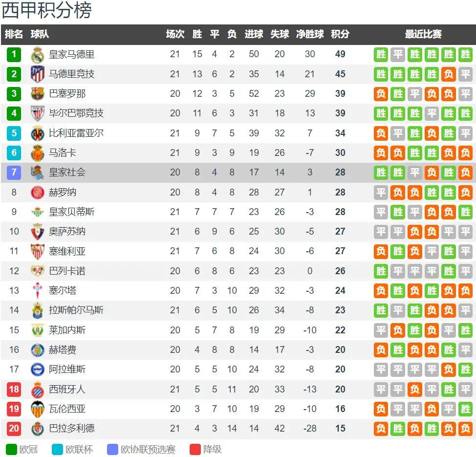Click the rank 1 green badge

tap(14, 54)
